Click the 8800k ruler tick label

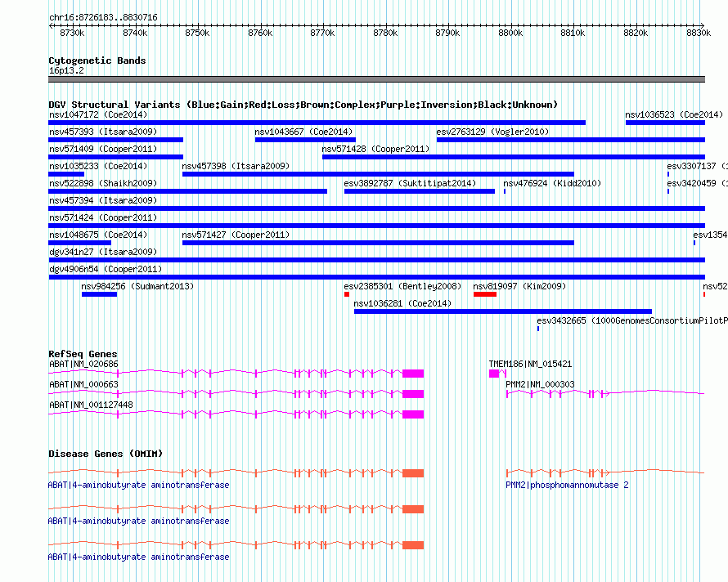point(510,33)
